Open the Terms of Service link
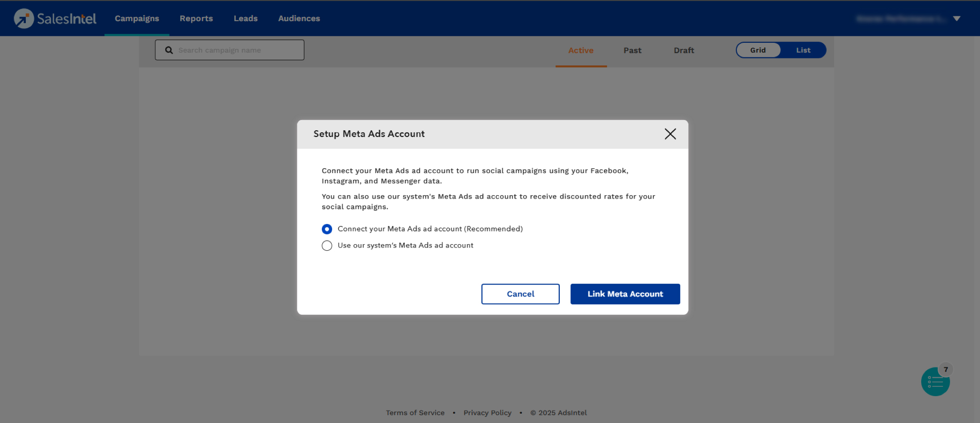This screenshot has height=423, width=980. [x=415, y=413]
